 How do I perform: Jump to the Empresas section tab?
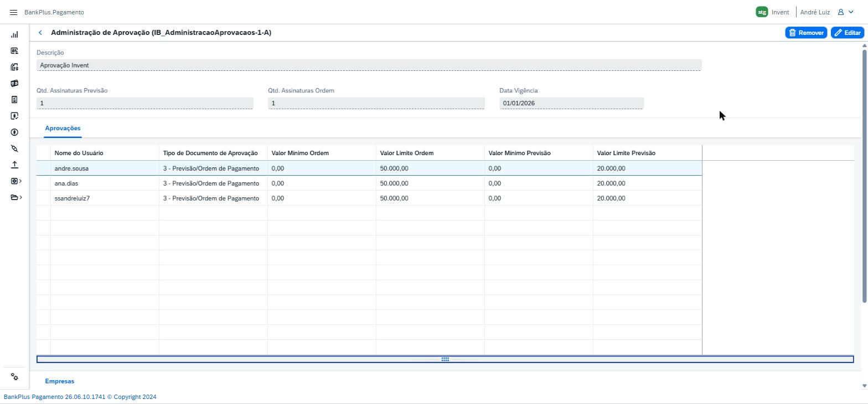pos(59,381)
